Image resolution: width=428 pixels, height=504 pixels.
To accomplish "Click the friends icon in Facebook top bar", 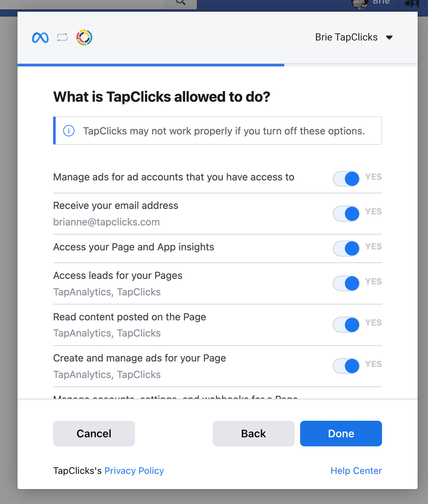I will pyautogui.click(x=412, y=3).
